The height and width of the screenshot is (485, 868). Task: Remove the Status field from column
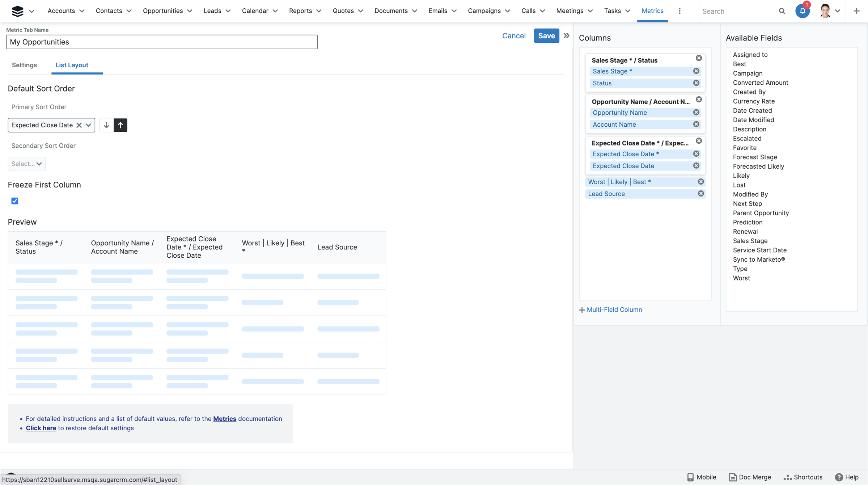(x=696, y=83)
